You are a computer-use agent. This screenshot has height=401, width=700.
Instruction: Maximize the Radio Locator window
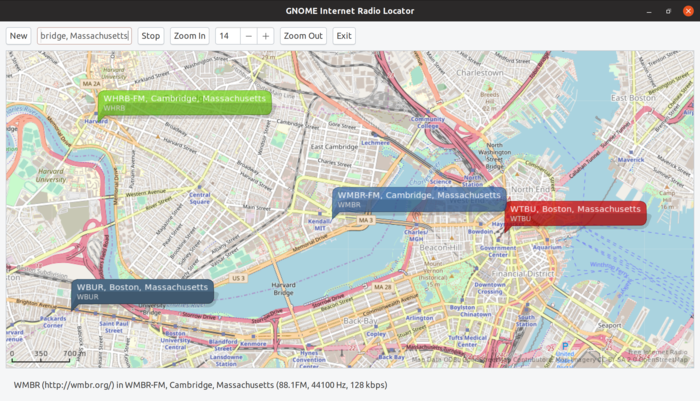point(667,11)
